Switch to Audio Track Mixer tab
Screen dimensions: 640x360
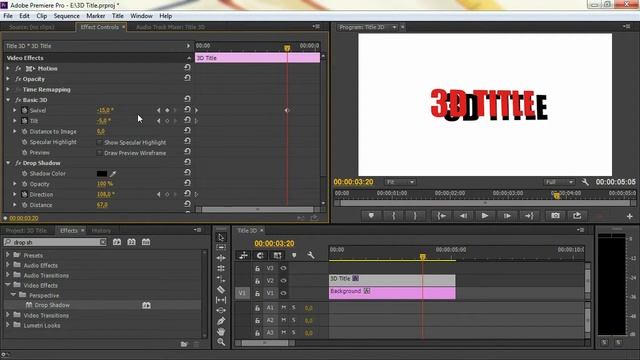point(170,27)
